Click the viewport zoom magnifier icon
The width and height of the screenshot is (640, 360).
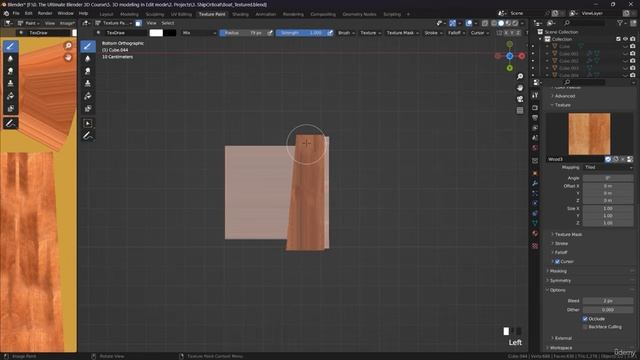(520, 77)
